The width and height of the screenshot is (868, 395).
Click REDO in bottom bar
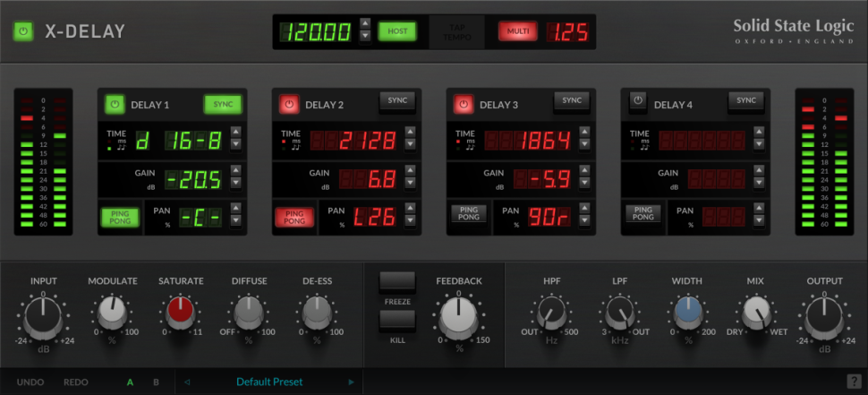click(76, 382)
